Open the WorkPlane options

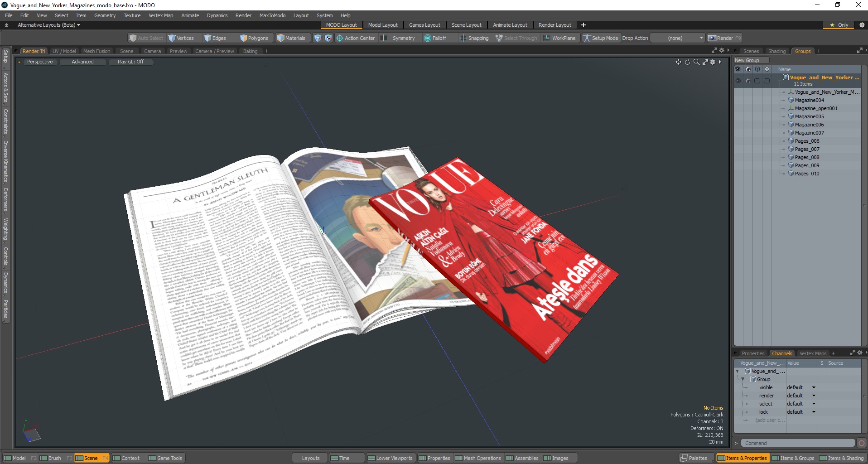pos(559,38)
